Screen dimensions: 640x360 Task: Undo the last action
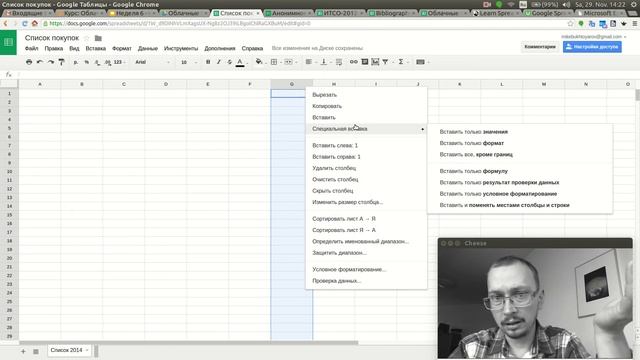point(40,62)
